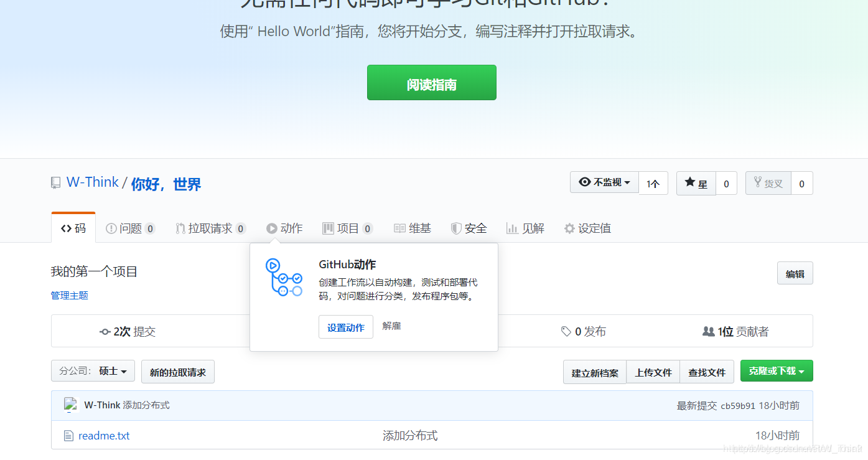Open the 维基 wiki tab
This screenshot has height=460, width=868.
click(x=413, y=228)
